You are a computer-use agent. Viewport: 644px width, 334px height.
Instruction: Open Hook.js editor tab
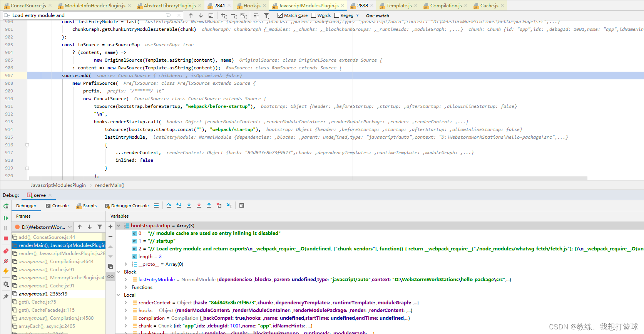252,5
